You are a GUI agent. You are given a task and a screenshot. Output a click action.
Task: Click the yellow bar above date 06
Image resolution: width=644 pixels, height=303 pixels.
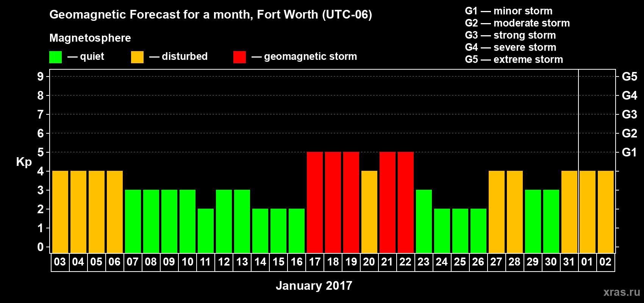coord(115,212)
